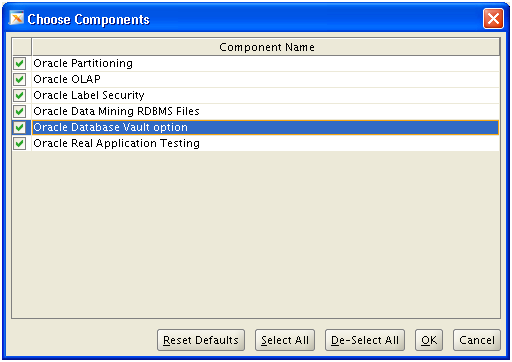Image resolution: width=512 pixels, height=362 pixels.
Task: Select the Oracle Partitioning row
Action: [x=266, y=63]
